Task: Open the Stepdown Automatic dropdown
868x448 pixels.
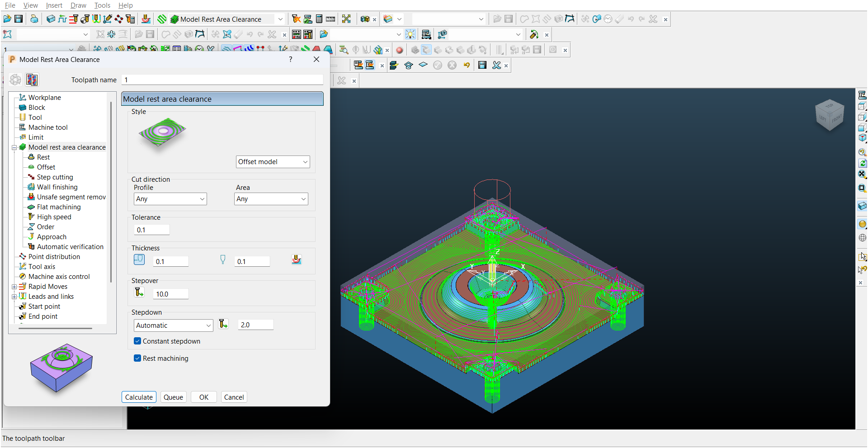Action: (173, 325)
